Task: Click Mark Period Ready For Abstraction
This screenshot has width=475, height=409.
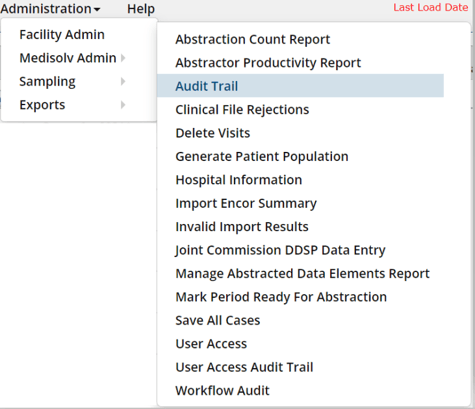Action: click(x=281, y=297)
